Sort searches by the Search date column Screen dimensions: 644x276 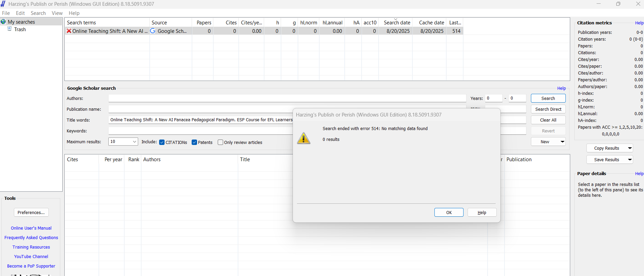coord(396,23)
